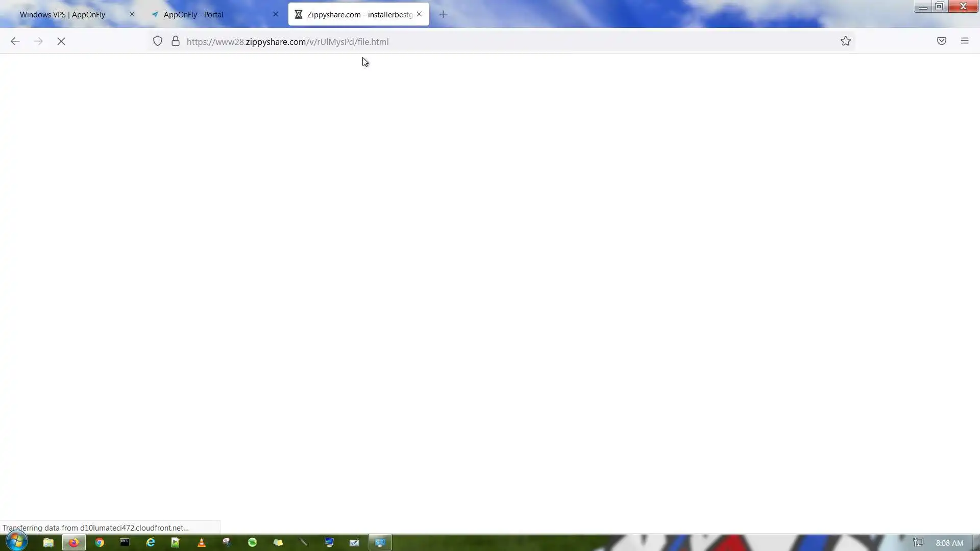Click the 8:08 AM system clock
The image size is (980, 551).
coord(949,543)
